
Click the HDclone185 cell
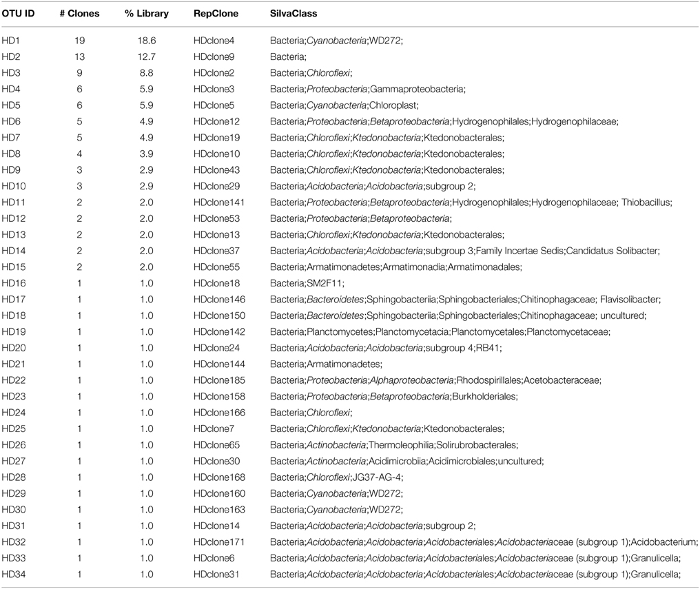coord(219,380)
